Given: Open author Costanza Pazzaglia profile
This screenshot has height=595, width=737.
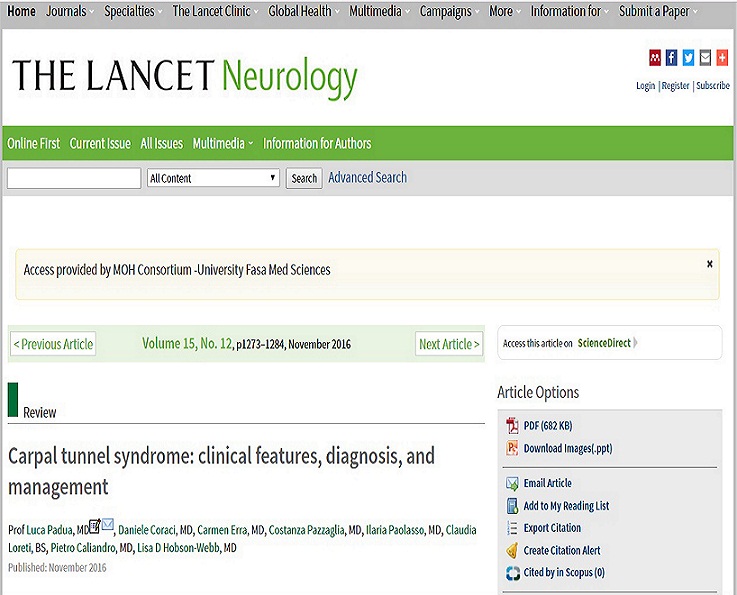Looking at the screenshot, I should (306, 530).
